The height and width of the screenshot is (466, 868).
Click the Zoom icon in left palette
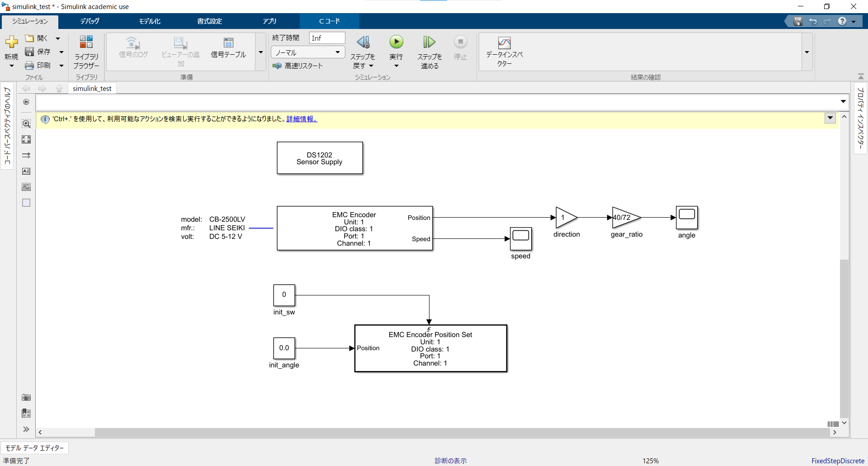pos(26,124)
